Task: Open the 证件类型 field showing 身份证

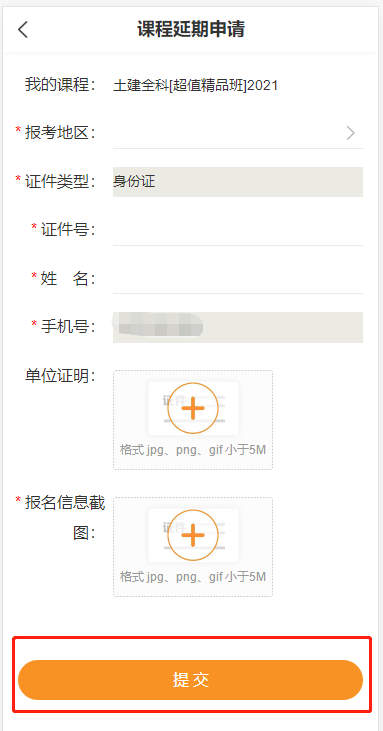Action: coord(238,182)
